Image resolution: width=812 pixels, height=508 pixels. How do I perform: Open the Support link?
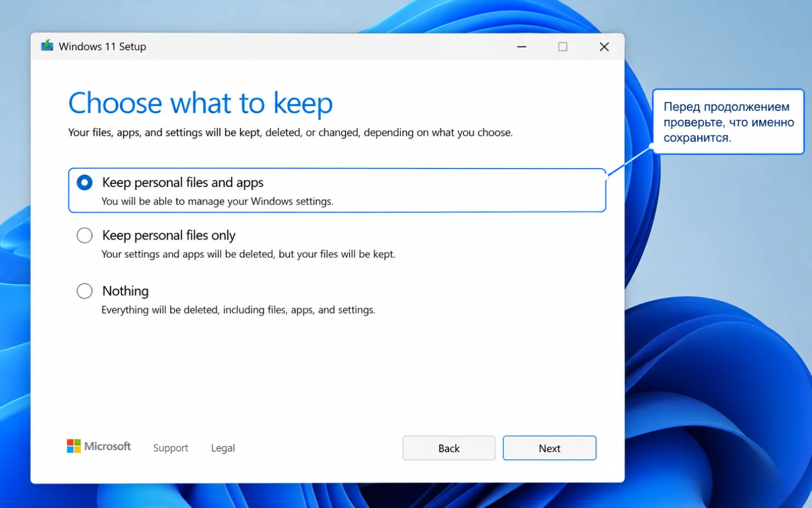[x=171, y=448]
